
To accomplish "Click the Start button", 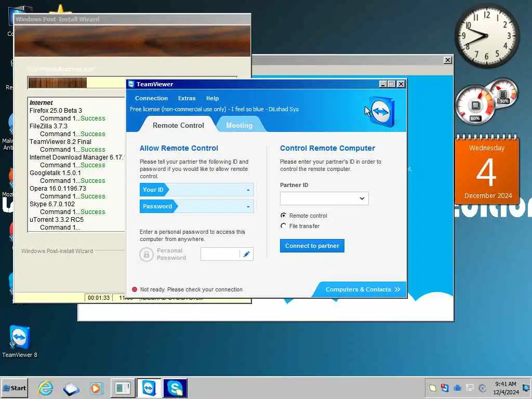I will [x=14, y=388].
